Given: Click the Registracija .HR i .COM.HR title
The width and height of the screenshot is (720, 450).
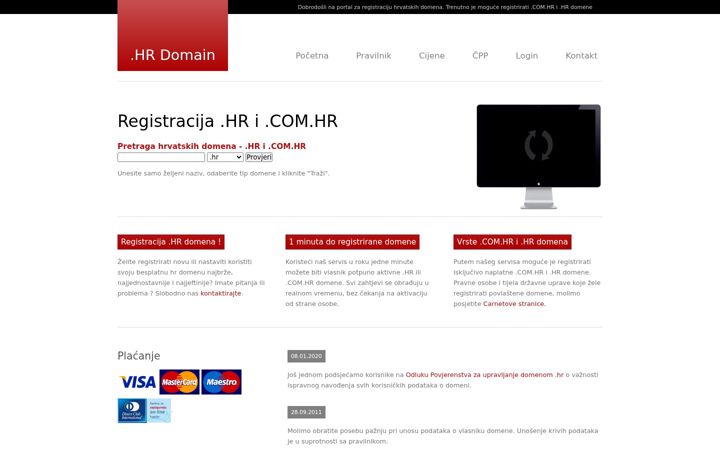Looking at the screenshot, I should click(227, 121).
